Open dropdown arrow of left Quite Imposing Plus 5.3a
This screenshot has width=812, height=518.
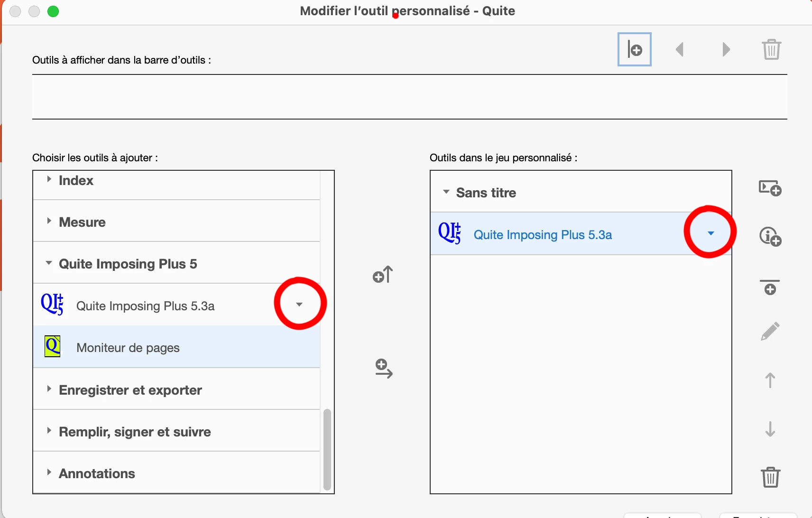click(x=299, y=305)
